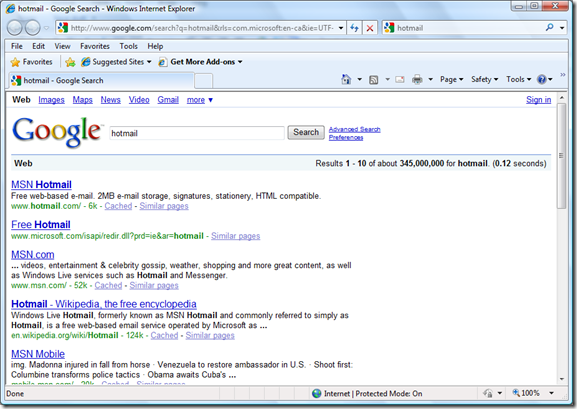The height and width of the screenshot is (409, 577).
Task: Click the browser address bar URL
Action: [x=202, y=28]
